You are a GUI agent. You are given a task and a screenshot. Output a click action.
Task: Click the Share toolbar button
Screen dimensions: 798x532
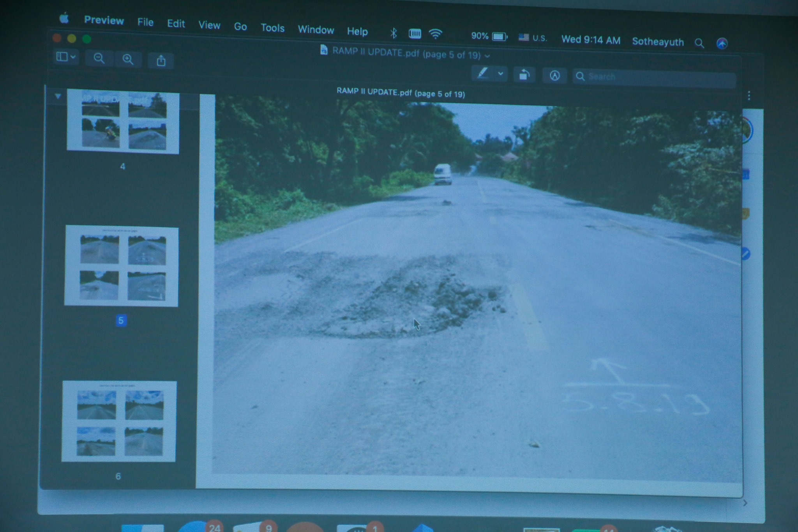click(161, 60)
